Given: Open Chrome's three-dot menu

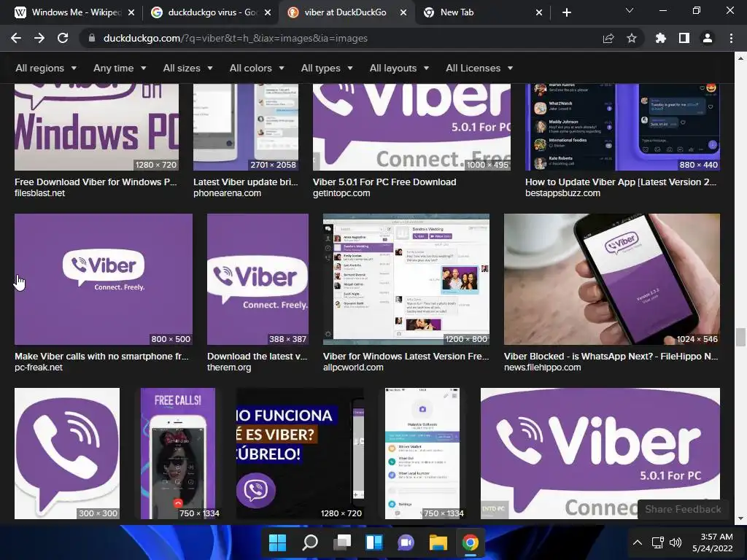Looking at the screenshot, I should (x=731, y=38).
